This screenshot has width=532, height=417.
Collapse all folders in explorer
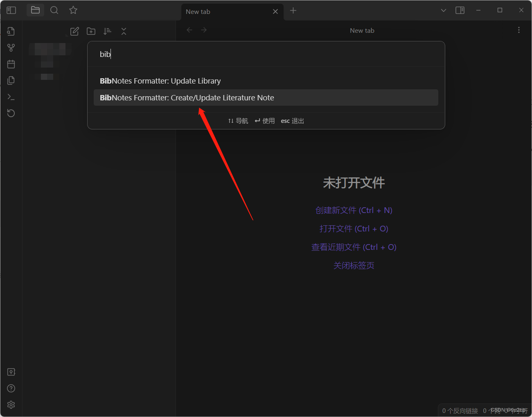124,31
